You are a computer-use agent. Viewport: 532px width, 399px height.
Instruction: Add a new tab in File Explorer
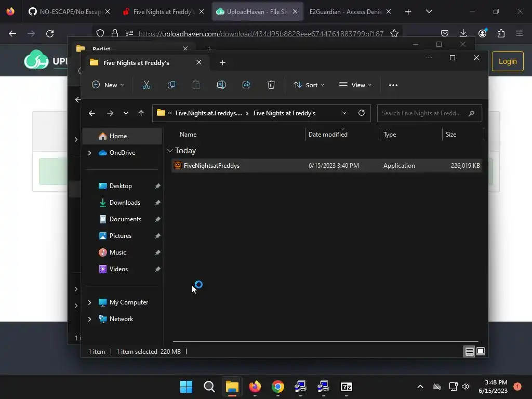(x=222, y=63)
